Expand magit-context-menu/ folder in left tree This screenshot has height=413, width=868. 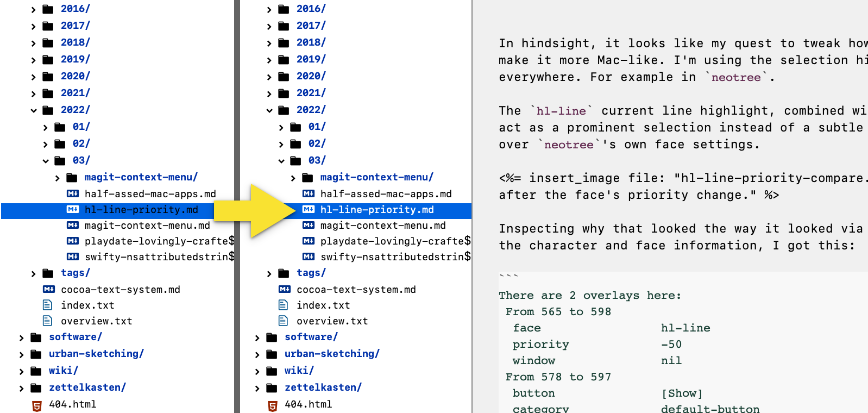click(57, 178)
